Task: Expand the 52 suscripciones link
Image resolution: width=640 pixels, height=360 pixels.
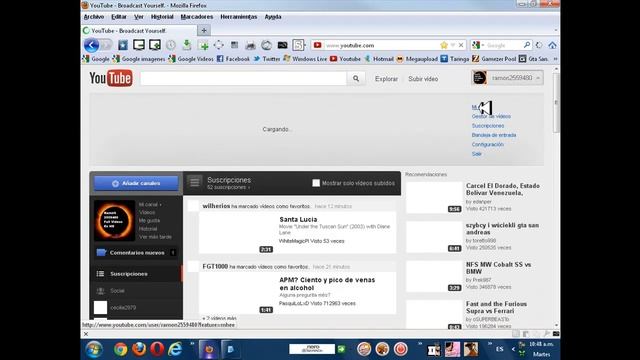Action: pyautogui.click(x=228, y=187)
